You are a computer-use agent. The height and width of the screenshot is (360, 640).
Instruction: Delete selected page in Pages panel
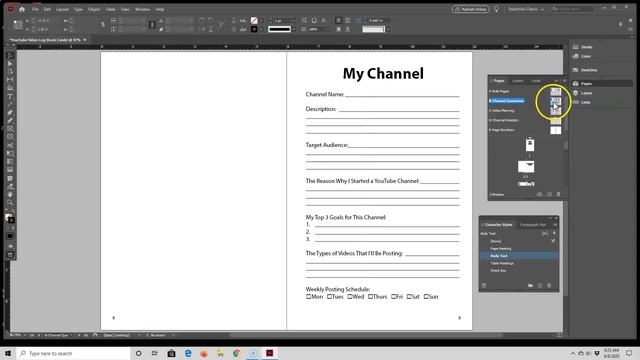coord(558,194)
